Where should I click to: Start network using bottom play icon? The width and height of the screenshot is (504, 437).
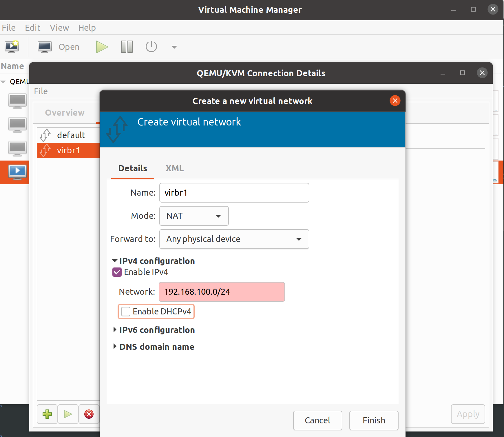[68, 414]
